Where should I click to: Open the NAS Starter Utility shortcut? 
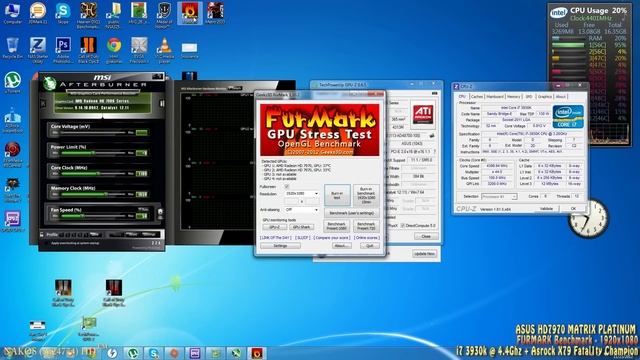coord(38,50)
